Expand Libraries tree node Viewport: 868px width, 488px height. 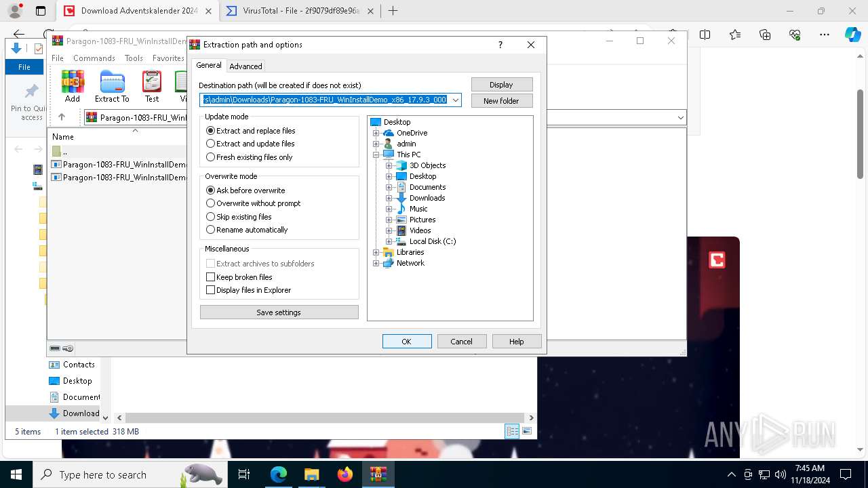[x=376, y=252]
